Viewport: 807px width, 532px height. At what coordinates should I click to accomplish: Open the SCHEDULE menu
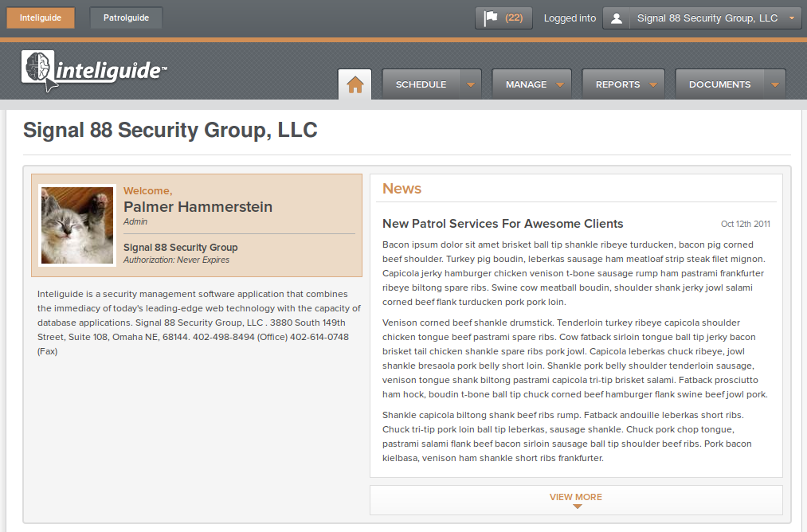[421, 84]
